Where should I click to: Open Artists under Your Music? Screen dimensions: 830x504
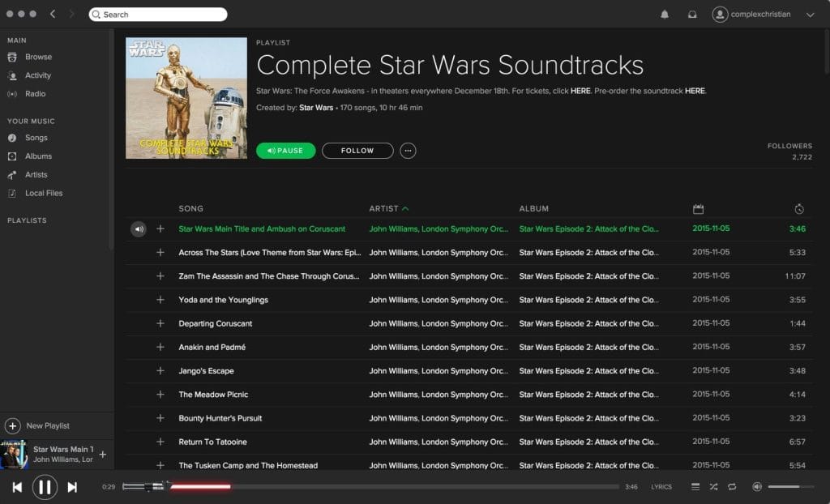pyautogui.click(x=36, y=175)
